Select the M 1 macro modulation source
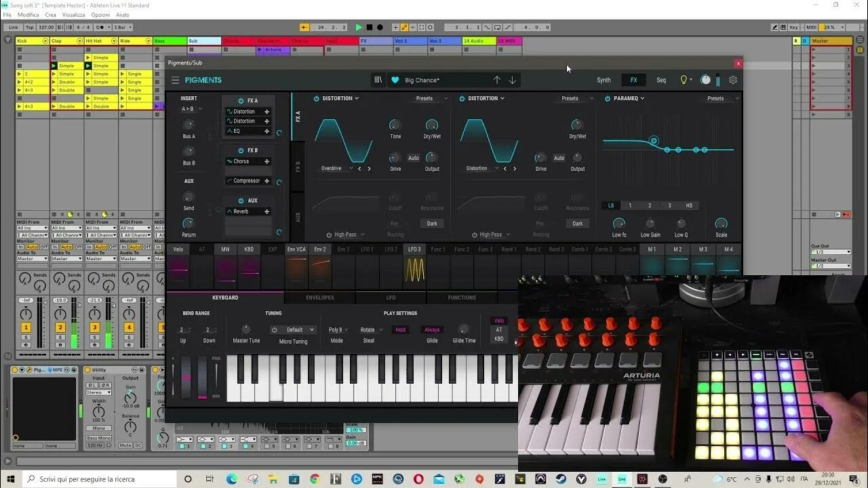 [652, 249]
